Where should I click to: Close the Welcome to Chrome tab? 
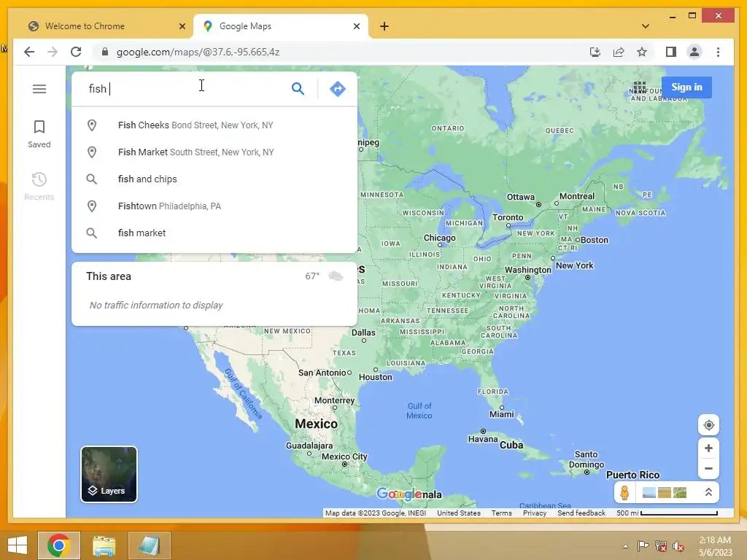tap(182, 26)
